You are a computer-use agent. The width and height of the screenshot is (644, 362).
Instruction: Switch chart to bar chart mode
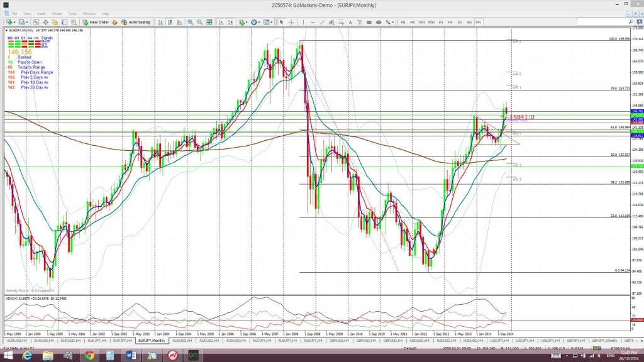pyautogui.click(x=160, y=22)
